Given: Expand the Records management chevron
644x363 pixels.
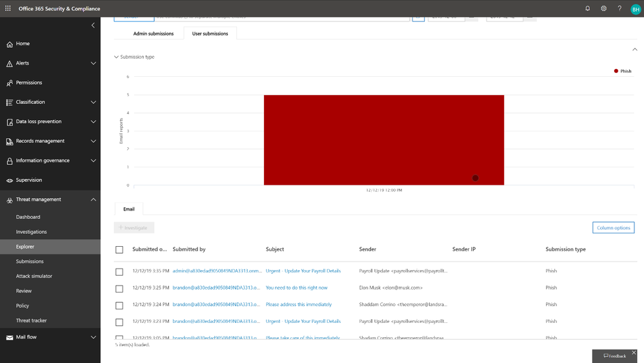Looking at the screenshot, I should coord(93,141).
